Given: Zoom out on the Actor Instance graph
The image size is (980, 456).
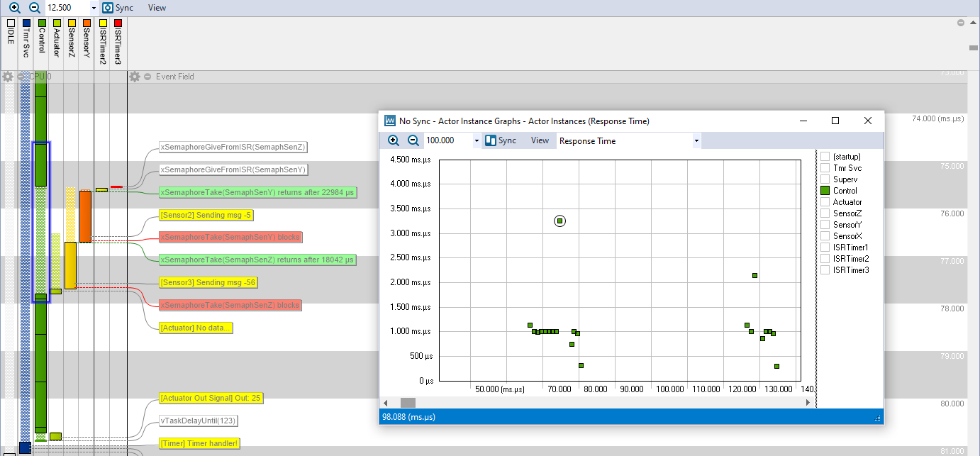Looking at the screenshot, I should 413,140.
